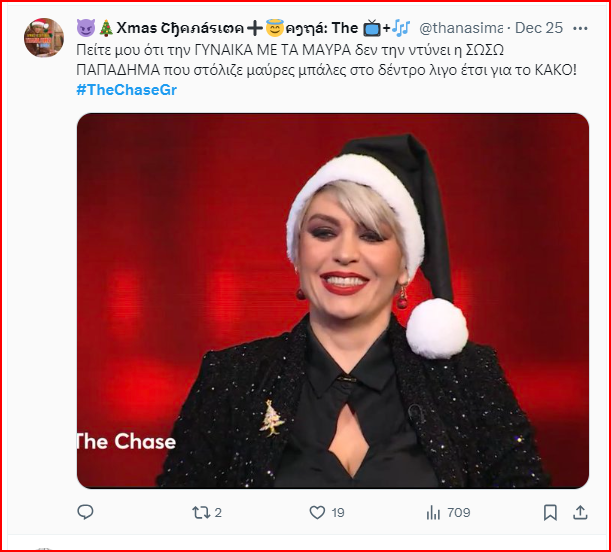This screenshot has width=611, height=552.
Task: Share the tweet via the upload arrow icon
Action: (580, 512)
